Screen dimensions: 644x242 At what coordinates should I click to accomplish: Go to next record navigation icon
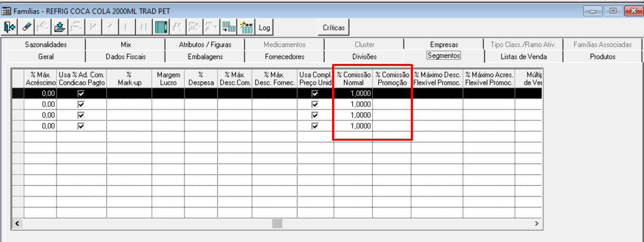click(x=127, y=27)
